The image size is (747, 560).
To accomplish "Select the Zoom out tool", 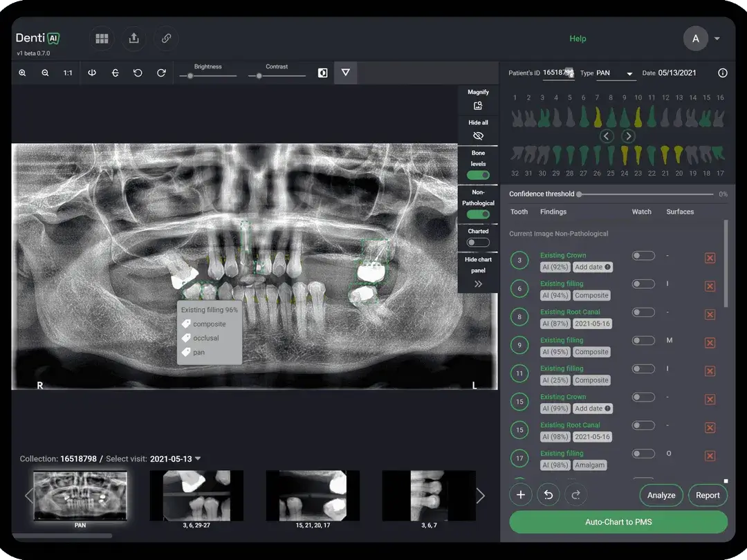I will [x=44, y=72].
